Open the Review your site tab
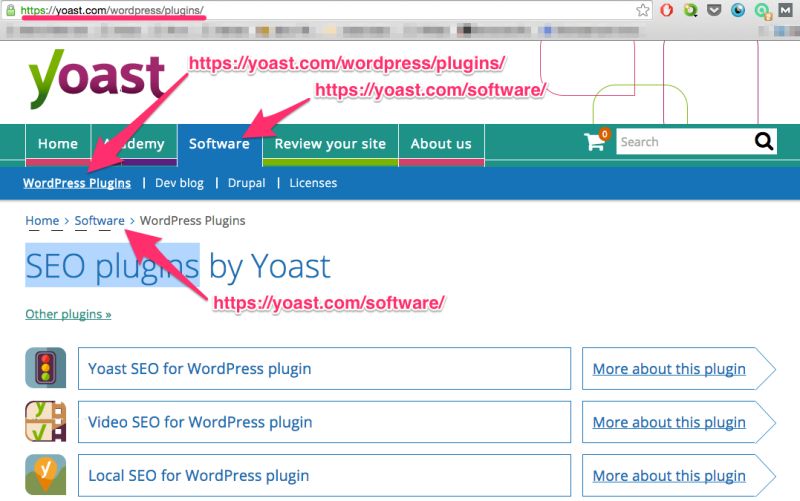The height and width of the screenshot is (501, 800). point(330,144)
